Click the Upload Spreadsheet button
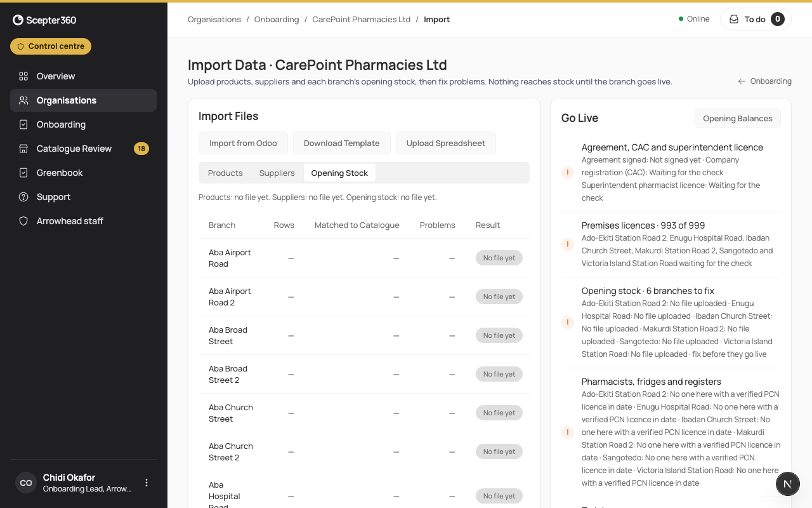The width and height of the screenshot is (812, 508). (x=446, y=143)
